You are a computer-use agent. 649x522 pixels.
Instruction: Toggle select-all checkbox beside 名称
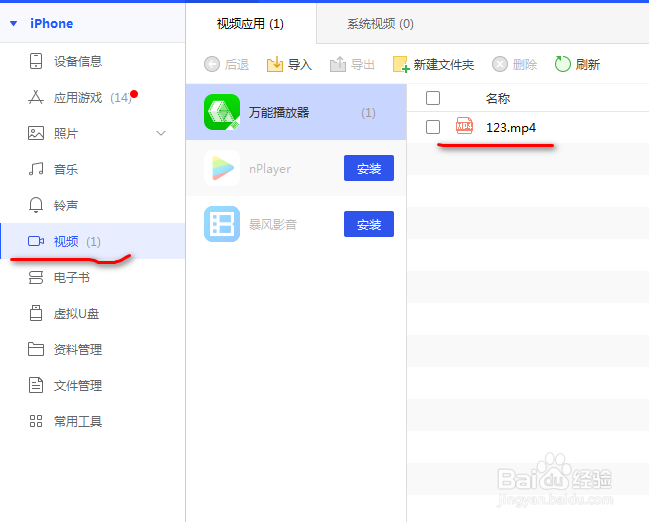[x=433, y=98]
